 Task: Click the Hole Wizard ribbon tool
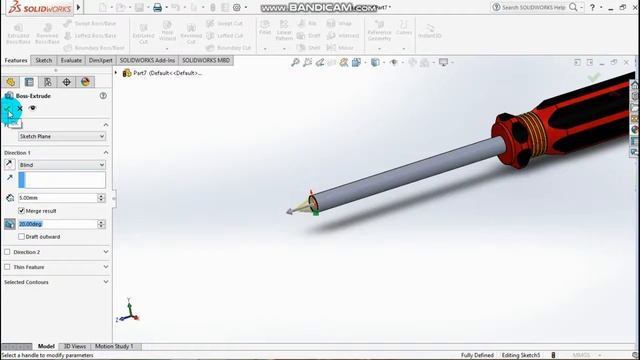pos(167,31)
